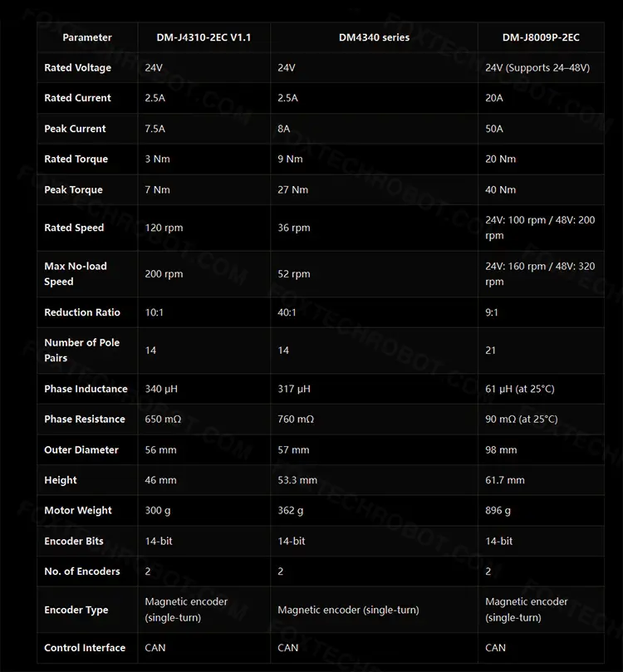Select the Motor Weight row label
The image size is (623, 672).
[78, 511]
